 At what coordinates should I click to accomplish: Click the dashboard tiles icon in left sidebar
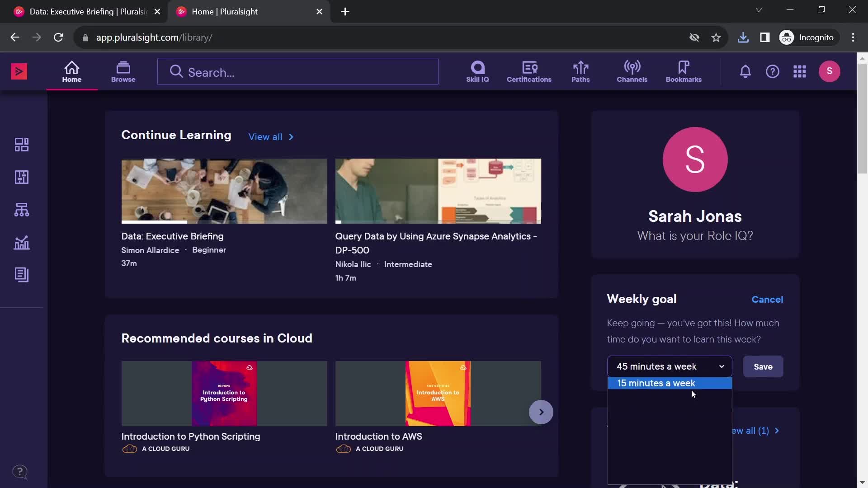tap(22, 145)
